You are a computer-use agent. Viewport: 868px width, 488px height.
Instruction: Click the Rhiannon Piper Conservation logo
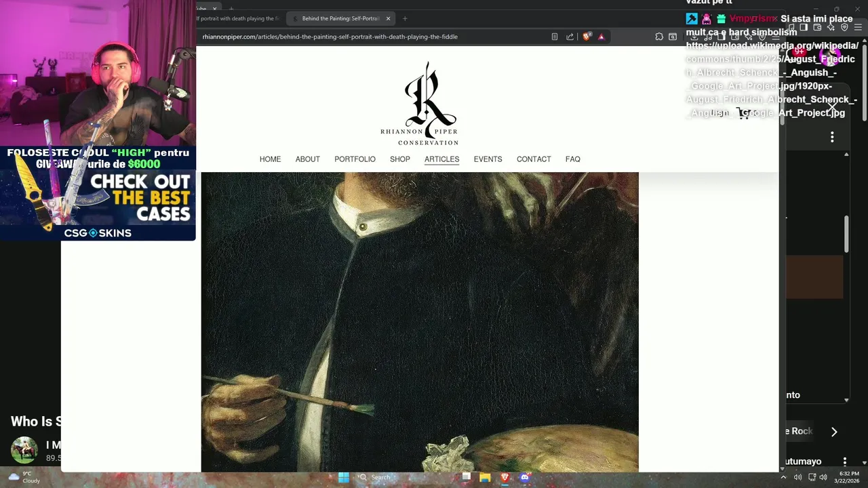tap(420, 104)
